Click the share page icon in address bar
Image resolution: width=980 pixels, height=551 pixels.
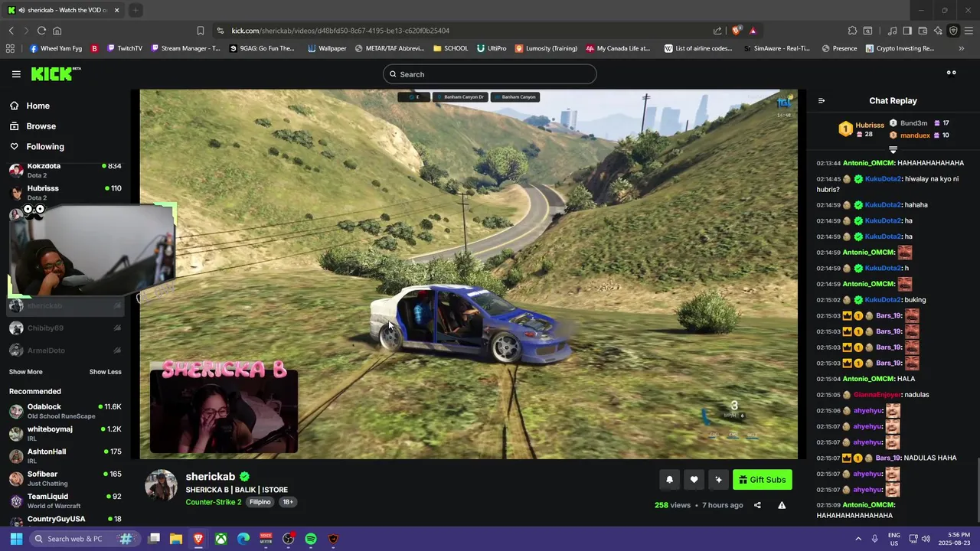717,31
